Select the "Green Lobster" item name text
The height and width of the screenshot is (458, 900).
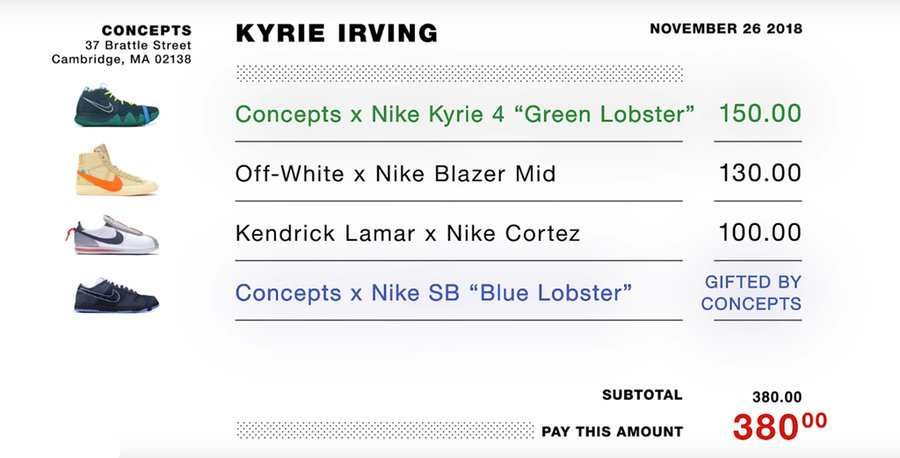point(464,114)
